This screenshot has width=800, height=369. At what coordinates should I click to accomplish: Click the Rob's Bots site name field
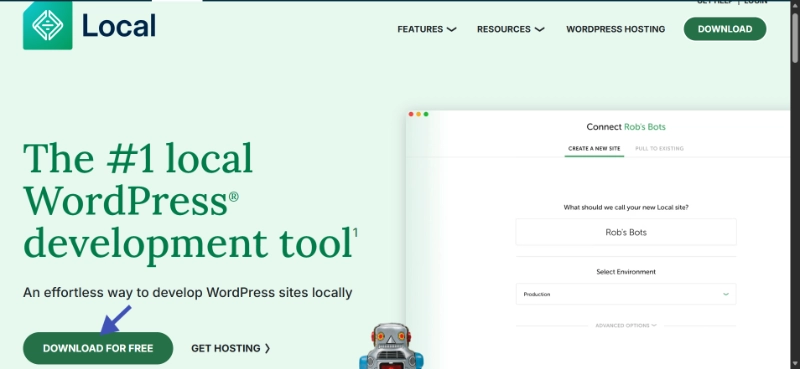point(626,232)
